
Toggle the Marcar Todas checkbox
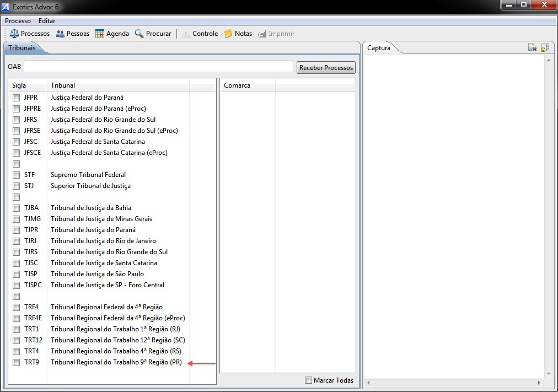pyautogui.click(x=308, y=380)
